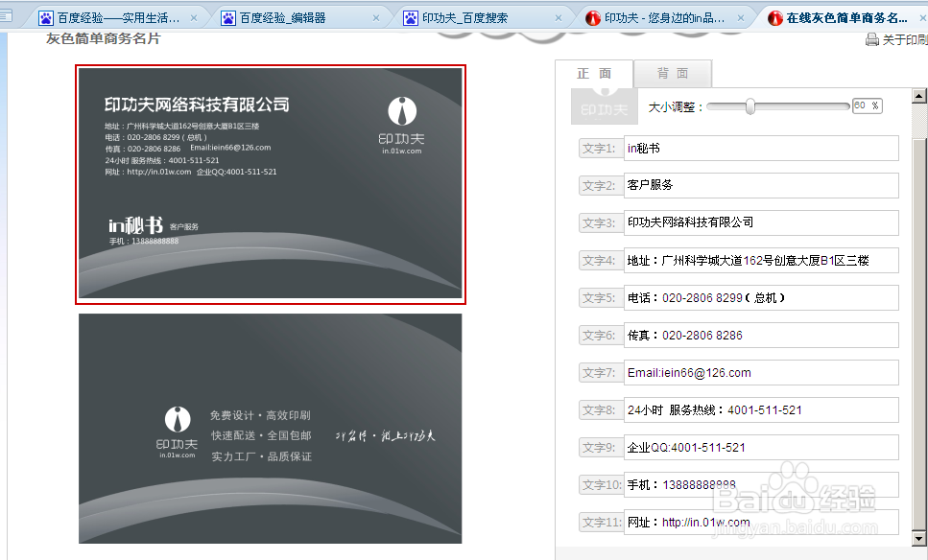Close the 百度经验_编辑器 tab
The width and height of the screenshot is (928, 560).
[376, 18]
